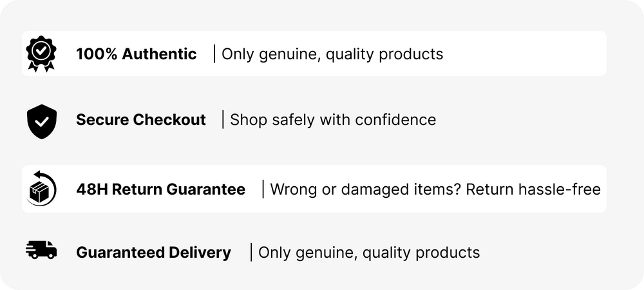
Task: Click the description text beside 100% Authentic
Action: 332,54
